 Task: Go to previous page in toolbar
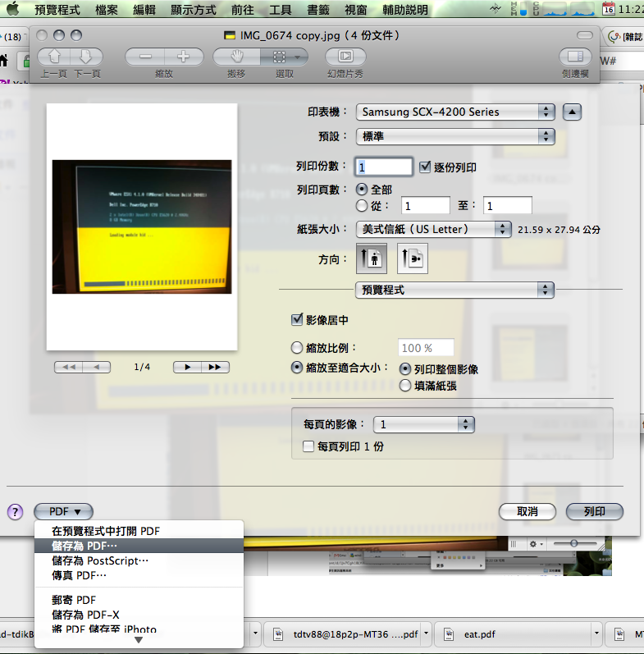point(54,57)
